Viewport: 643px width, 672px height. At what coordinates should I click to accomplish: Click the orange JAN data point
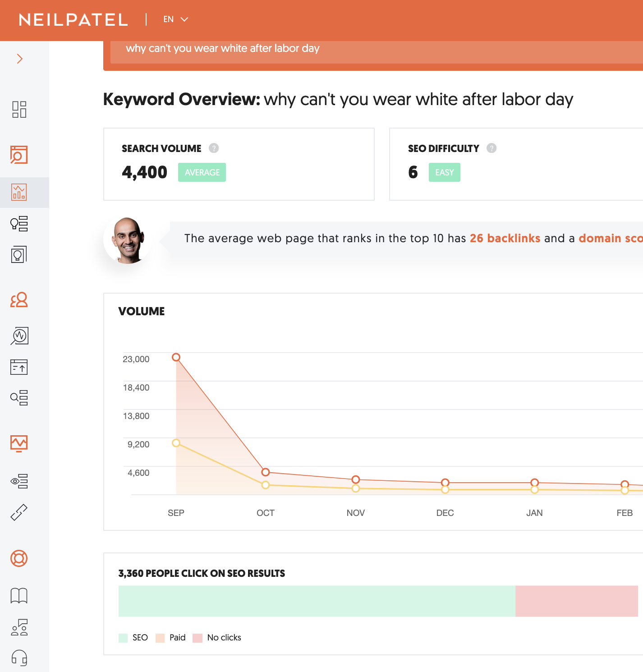535,483
